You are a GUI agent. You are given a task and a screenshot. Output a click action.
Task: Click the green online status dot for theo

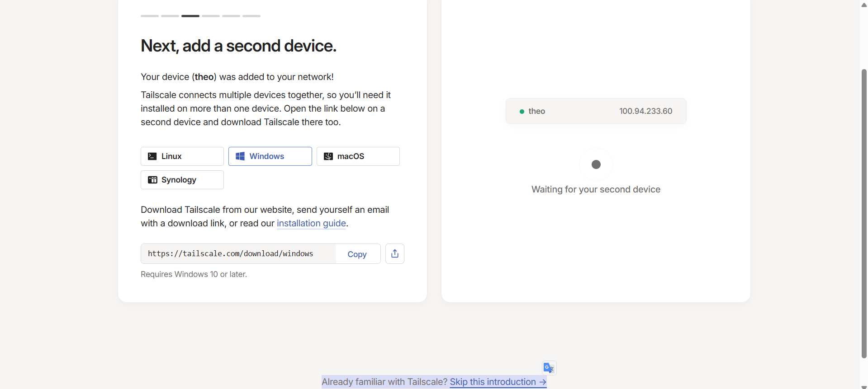(522, 112)
